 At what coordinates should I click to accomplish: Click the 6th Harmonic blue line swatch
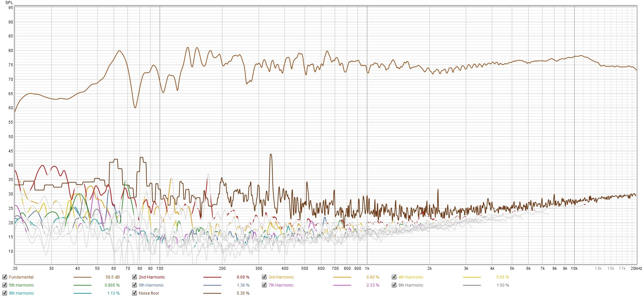[212, 285]
